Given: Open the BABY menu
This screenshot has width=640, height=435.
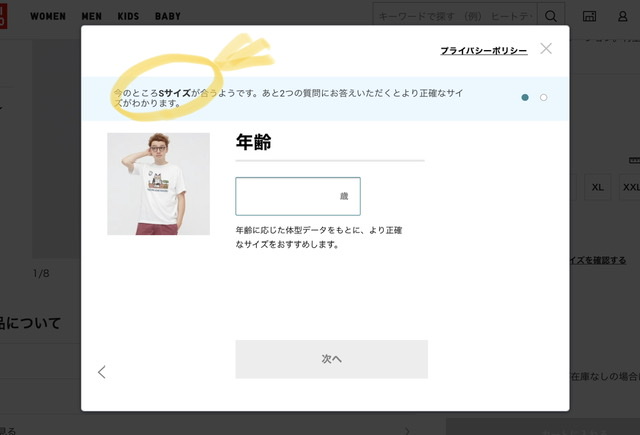Looking at the screenshot, I should click(x=168, y=17).
